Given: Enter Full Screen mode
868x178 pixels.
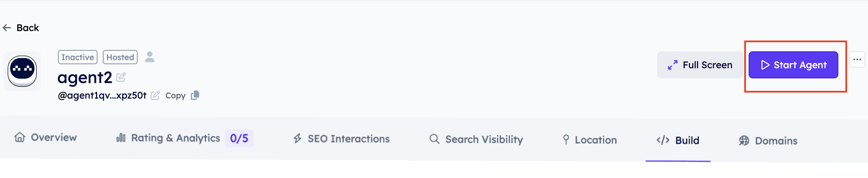Looking at the screenshot, I should 700,65.
